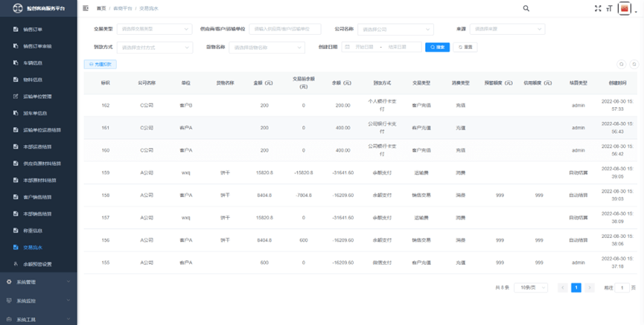Open 物料信息 via its sidebar icon
The image size is (644, 325).
pyautogui.click(x=16, y=80)
